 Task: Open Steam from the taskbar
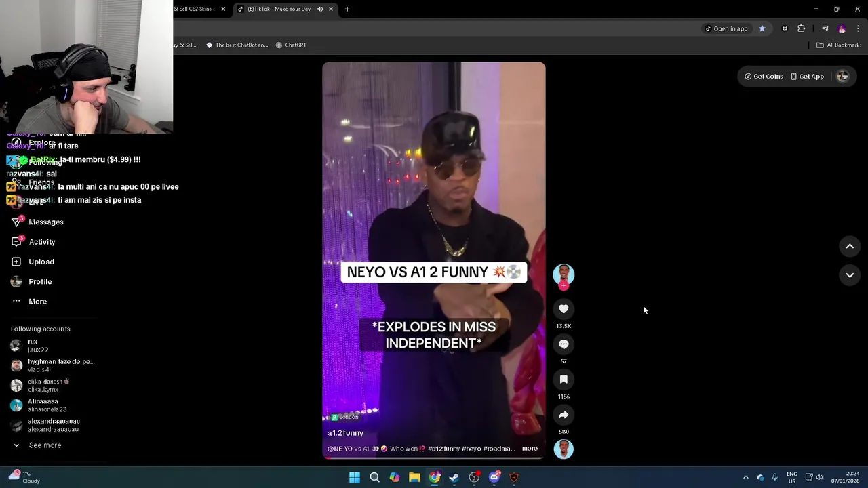pos(454,478)
